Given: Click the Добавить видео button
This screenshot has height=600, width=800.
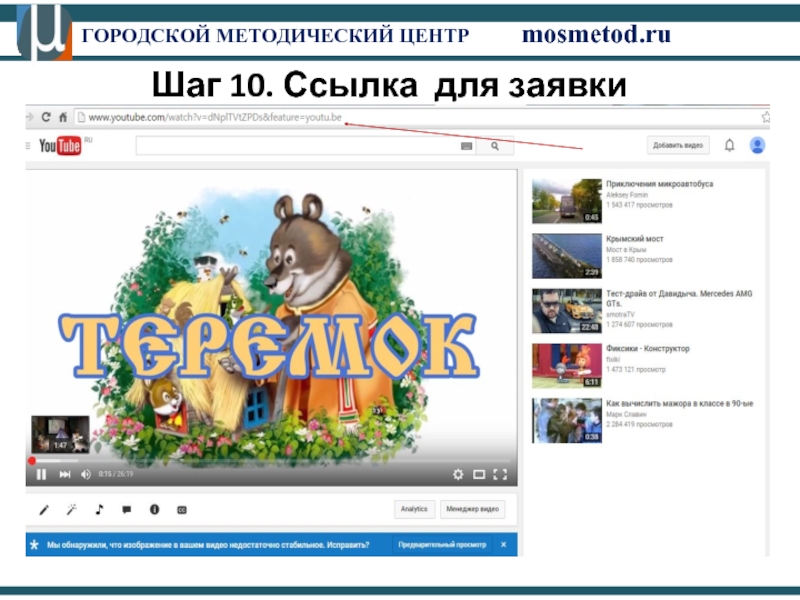Looking at the screenshot, I should point(678,145).
